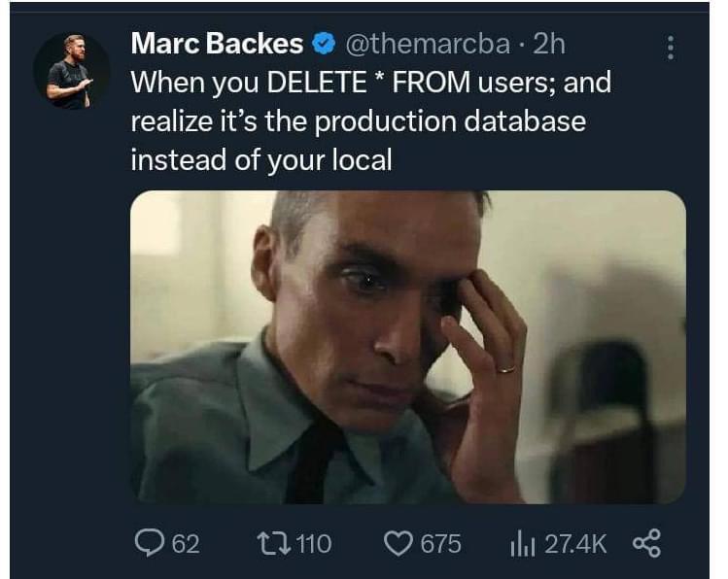Click the Marc Backes display name
Image resolution: width=728 pixels, height=579 pixels.
217,44
